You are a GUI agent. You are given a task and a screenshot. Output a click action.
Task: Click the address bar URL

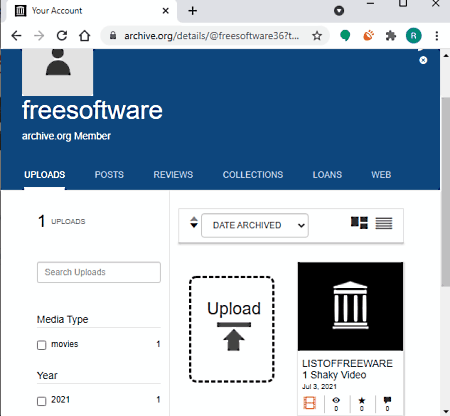(211, 36)
